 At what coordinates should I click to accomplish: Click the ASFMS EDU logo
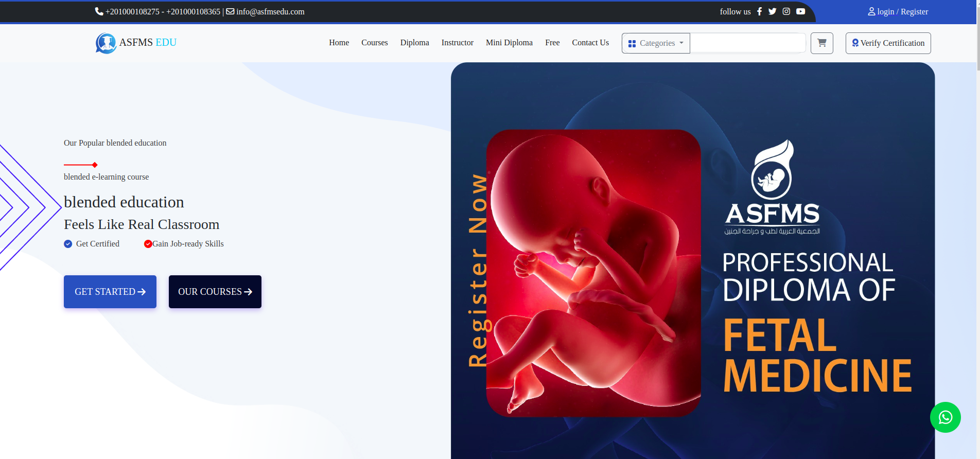click(136, 43)
